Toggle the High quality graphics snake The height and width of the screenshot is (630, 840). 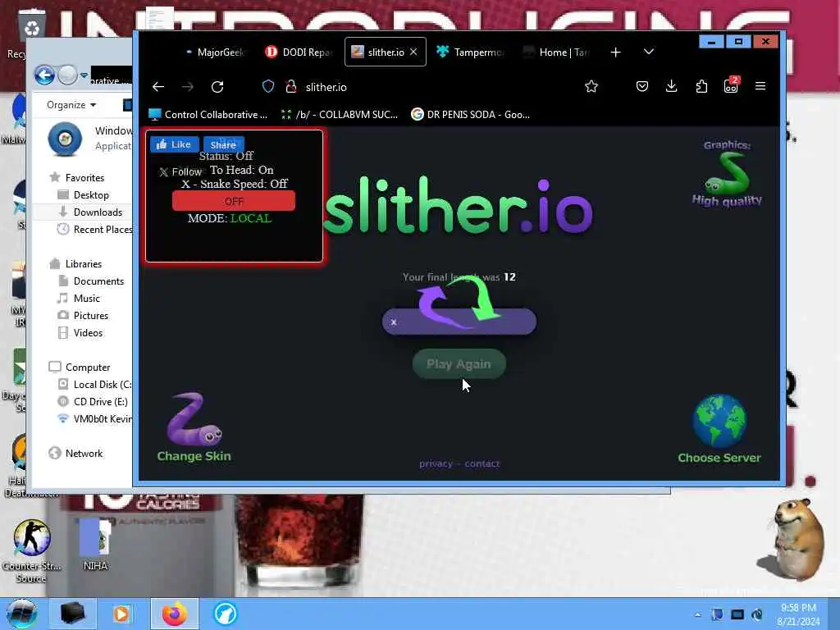[x=727, y=176]
